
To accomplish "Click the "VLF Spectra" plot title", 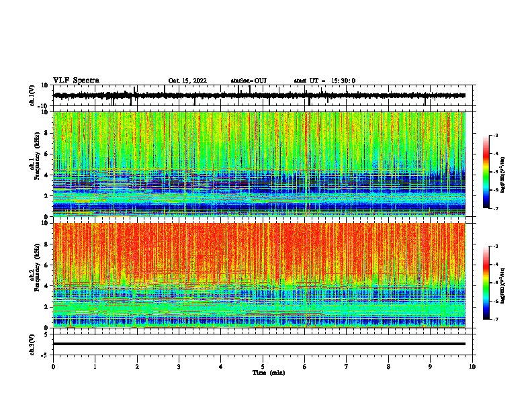I will (x=76, y=81).
